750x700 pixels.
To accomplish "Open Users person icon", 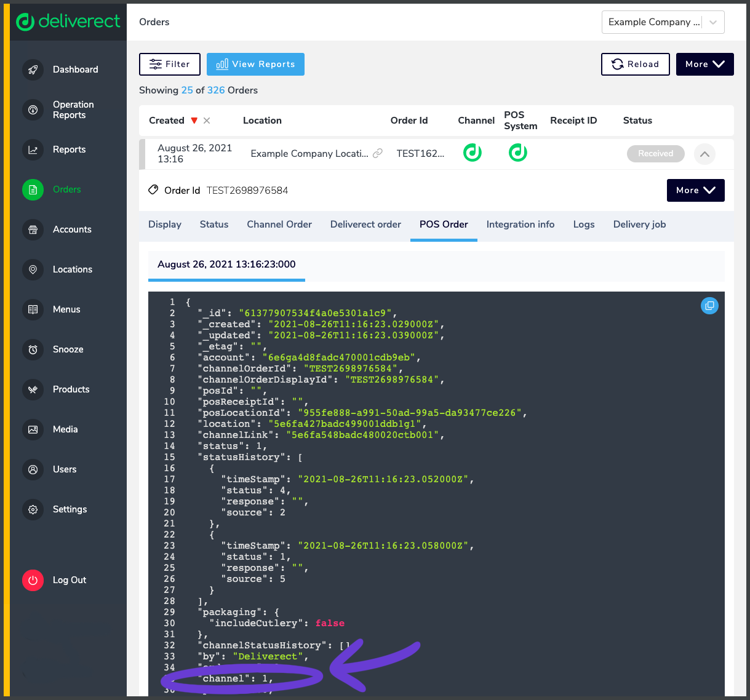I will pos(33,469).
